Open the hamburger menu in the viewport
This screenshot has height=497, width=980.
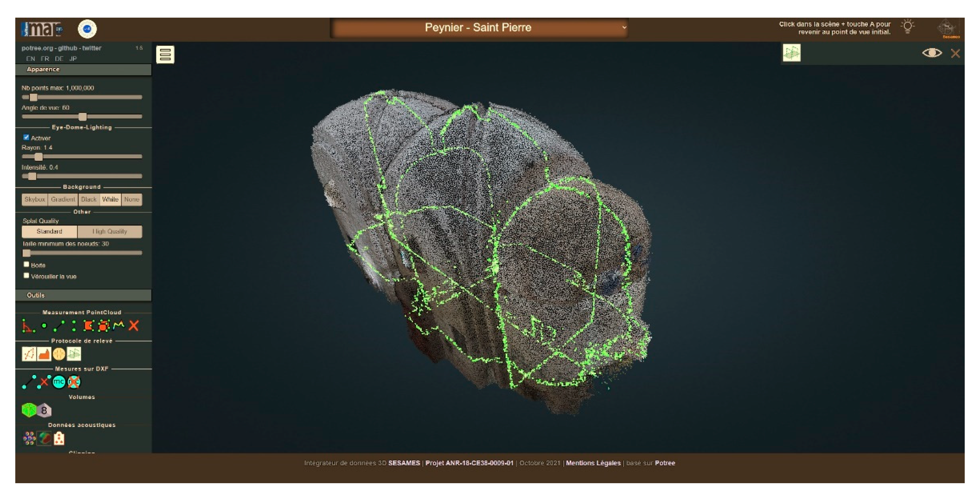click(165, 54)
